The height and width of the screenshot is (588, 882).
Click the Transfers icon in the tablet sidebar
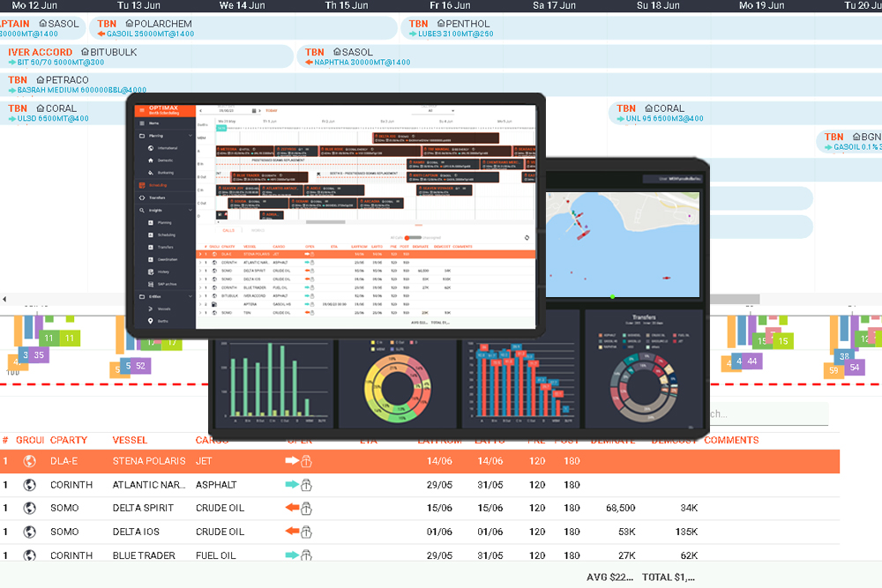(x=141, y=197)
